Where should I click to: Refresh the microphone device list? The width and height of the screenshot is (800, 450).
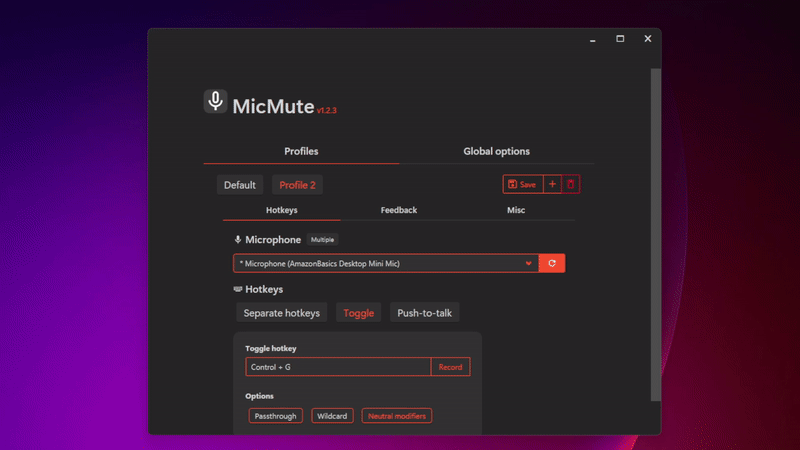pyautogui.click(x=552, y=263)
